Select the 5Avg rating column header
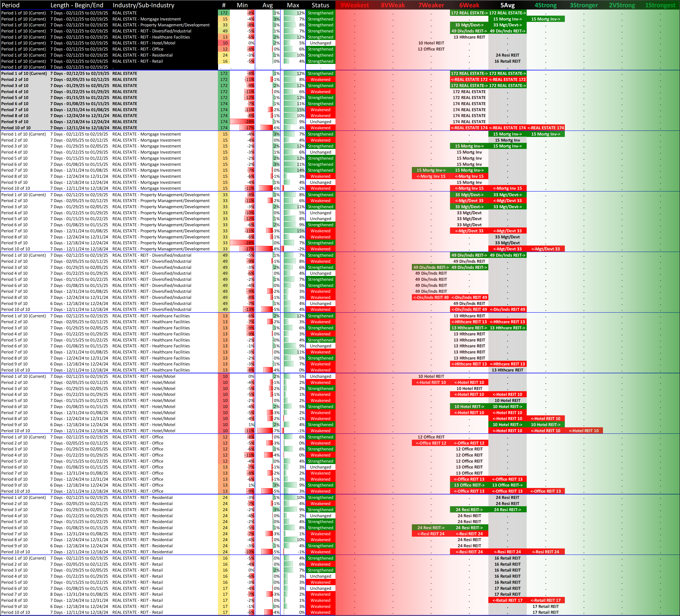 point(507,5)
